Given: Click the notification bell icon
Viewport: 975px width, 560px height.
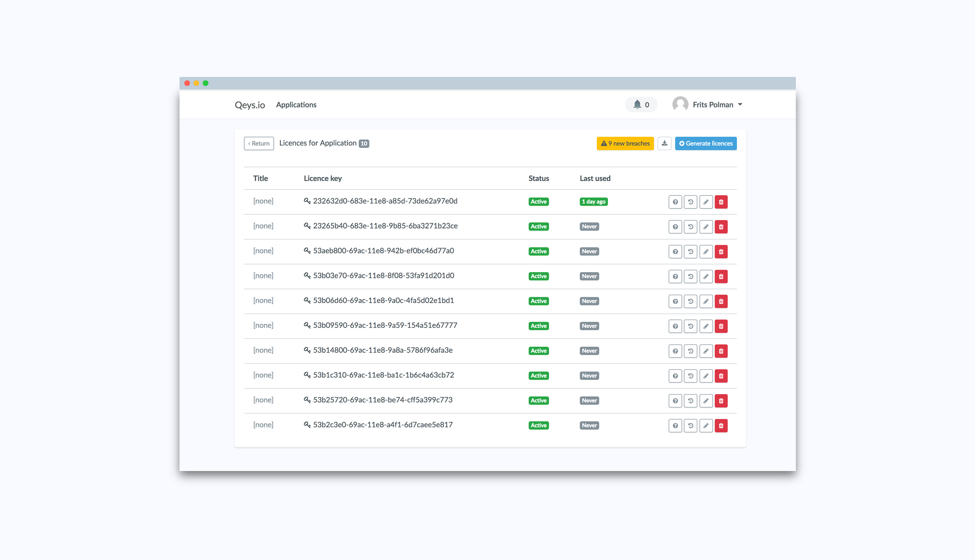Looking at the screenshot, I should coord(637,105).
